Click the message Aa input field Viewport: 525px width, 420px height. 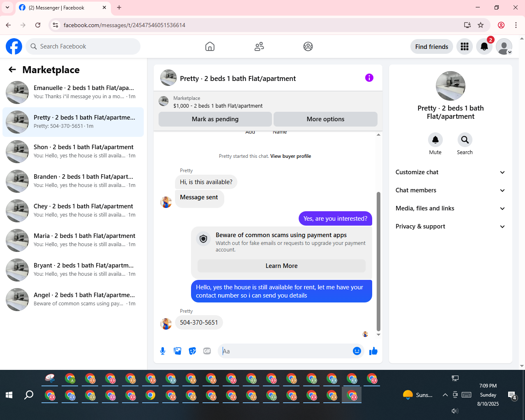click(x=286, y=351)
